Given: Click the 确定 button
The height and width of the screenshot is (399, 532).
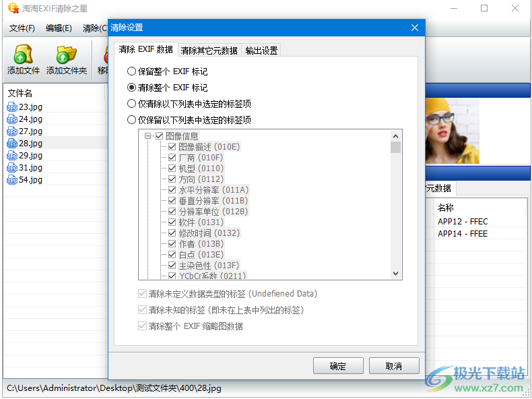Looking at the screenshot, I should [x=338, y=366].
